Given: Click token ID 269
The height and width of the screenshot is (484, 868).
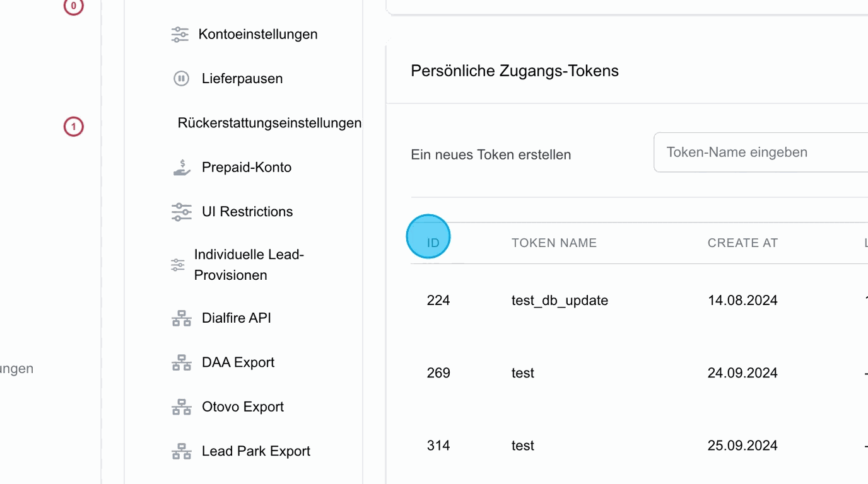Looking at the screenshot, I should 438,373.
